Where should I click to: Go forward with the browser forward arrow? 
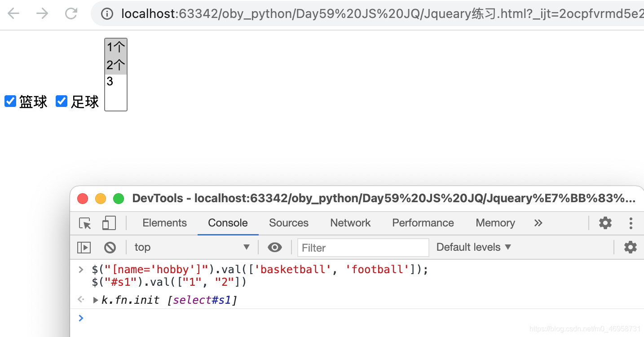pos(42,14)
